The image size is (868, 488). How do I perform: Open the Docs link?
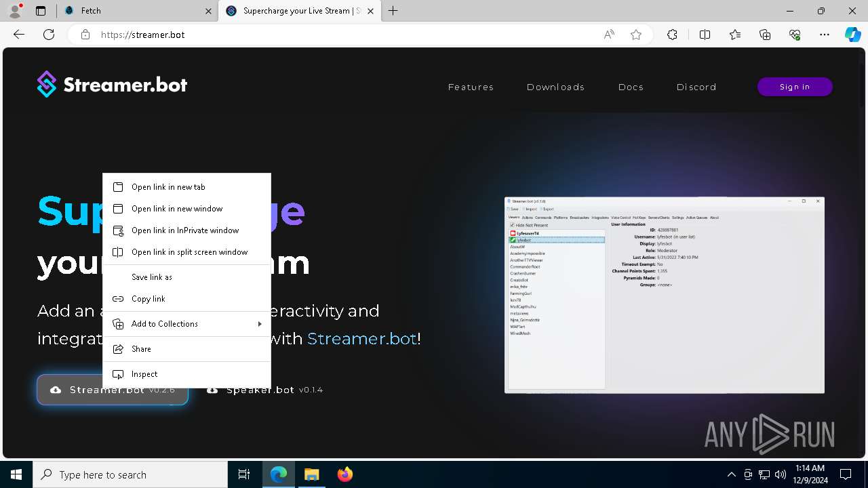tap(631, 87)
